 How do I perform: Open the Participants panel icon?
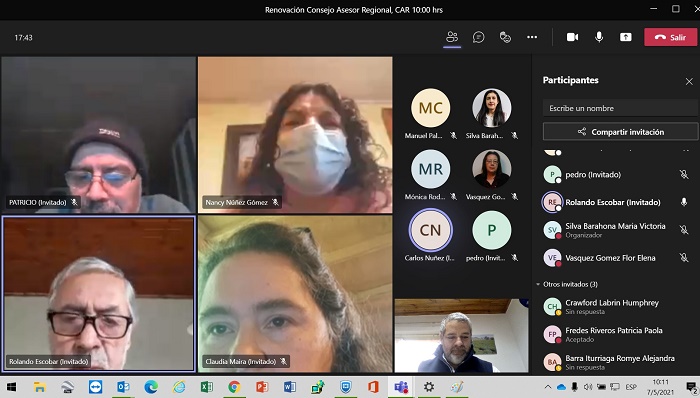(x=452, y=37)
